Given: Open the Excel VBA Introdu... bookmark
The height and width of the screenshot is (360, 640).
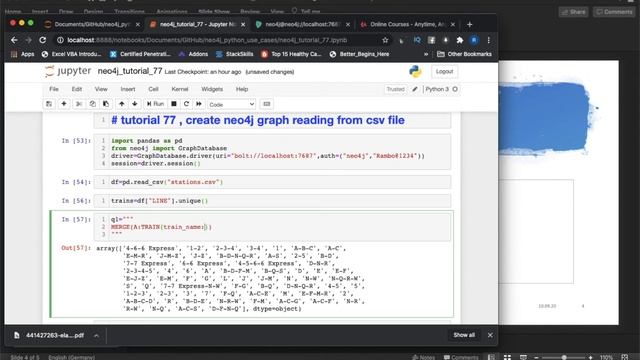Looking at the screenshot, I should 71,54.
